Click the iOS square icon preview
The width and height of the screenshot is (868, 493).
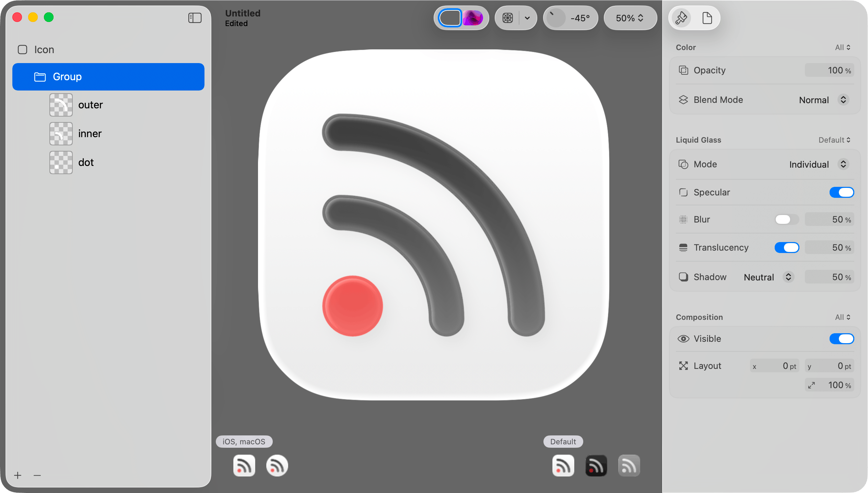coord(244,465)
